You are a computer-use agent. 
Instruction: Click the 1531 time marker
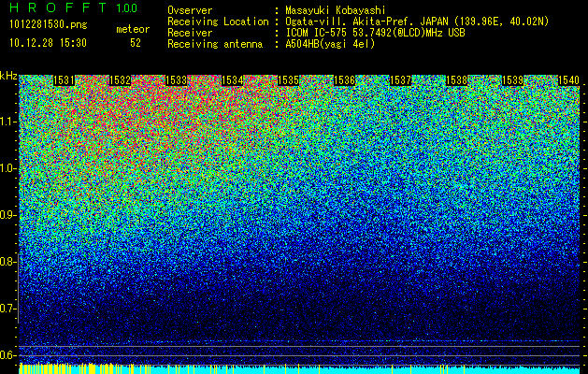click(65, 80)
